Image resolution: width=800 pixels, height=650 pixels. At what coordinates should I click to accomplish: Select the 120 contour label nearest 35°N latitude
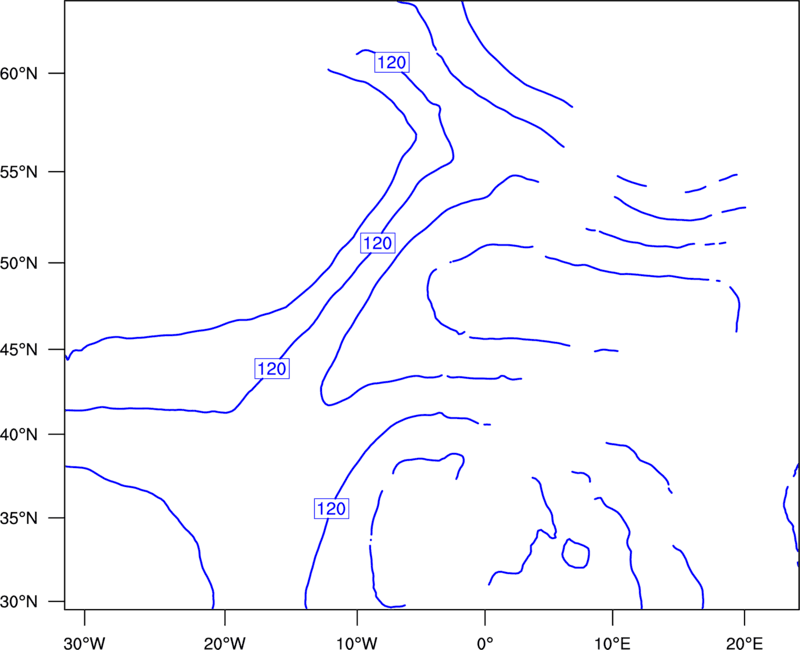tap(332, 509)
